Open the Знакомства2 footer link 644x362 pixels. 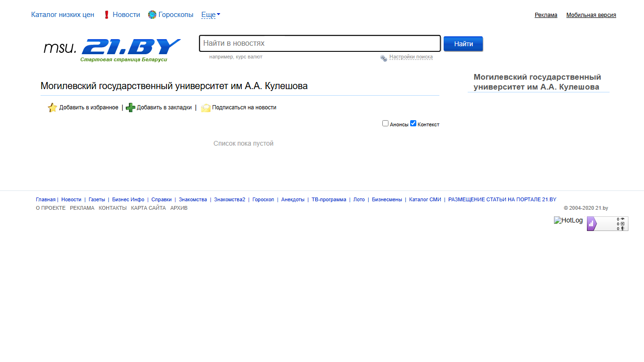tap(230, 200)
